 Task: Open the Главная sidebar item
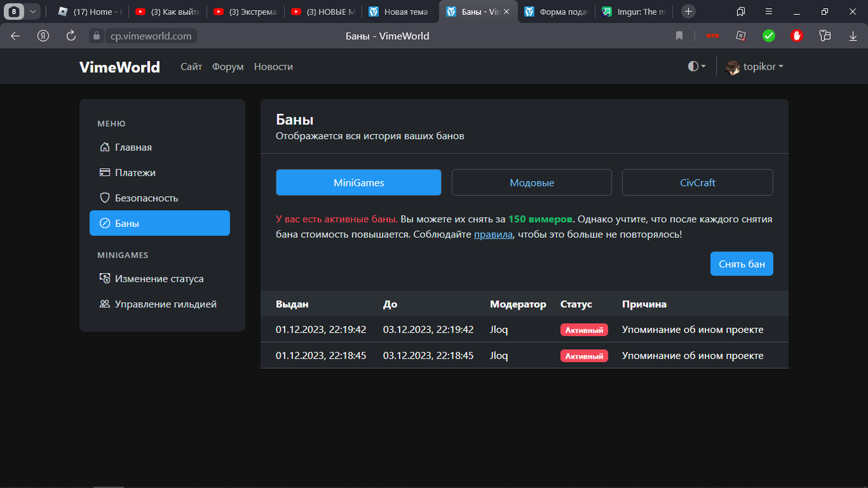pyautogui.click(x=159, y=147)
